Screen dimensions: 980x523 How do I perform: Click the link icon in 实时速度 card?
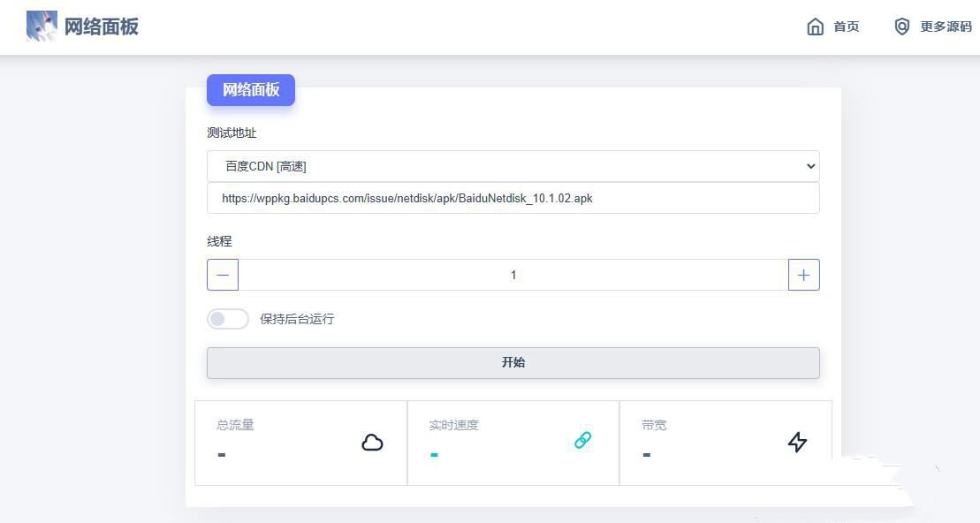click(x=582, y=439)
